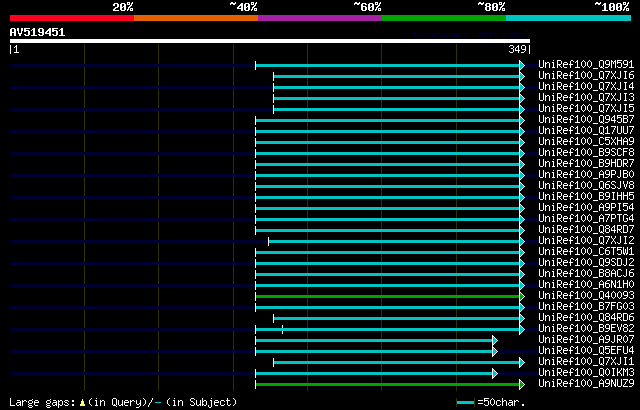The width and height of the screenshot is (640, 410).
Task: Click the green ~80% identity legend segment
Action: click(444, 18)
